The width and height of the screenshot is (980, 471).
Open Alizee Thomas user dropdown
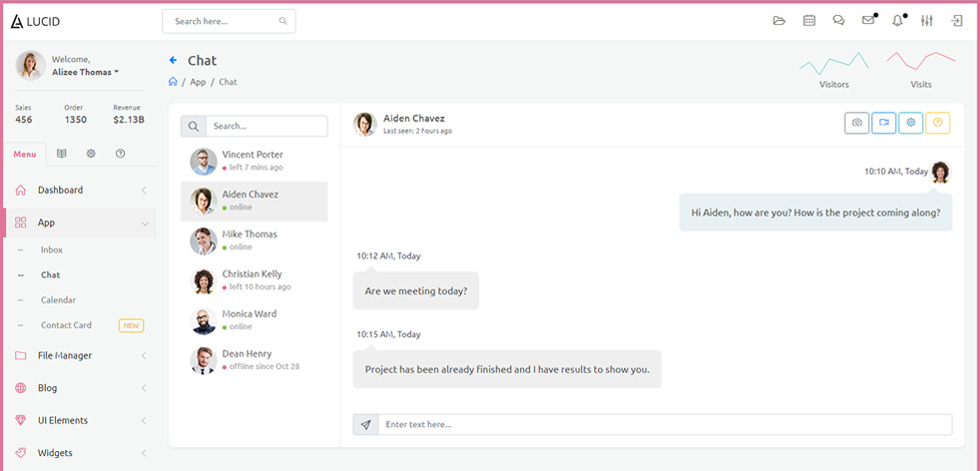(x=85, y=72)
